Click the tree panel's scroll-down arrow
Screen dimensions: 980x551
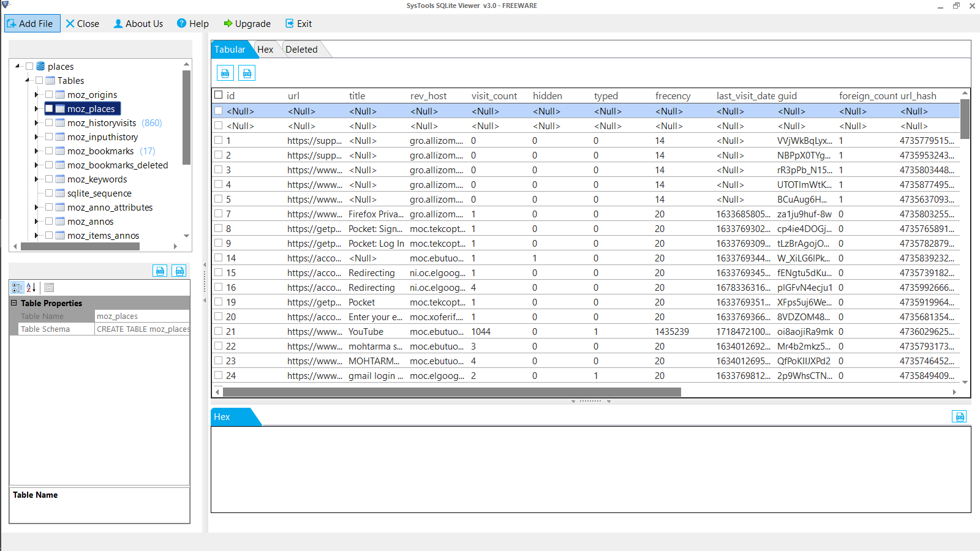pos(186,236)
